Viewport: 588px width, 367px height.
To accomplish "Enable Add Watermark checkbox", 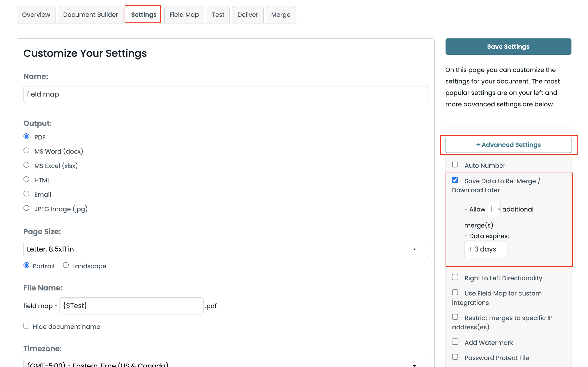I will 455,342.
